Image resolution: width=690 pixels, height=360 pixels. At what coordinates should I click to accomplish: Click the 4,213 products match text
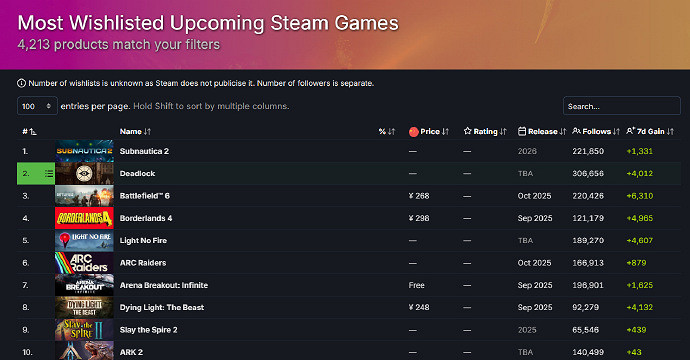pos(119,44)
